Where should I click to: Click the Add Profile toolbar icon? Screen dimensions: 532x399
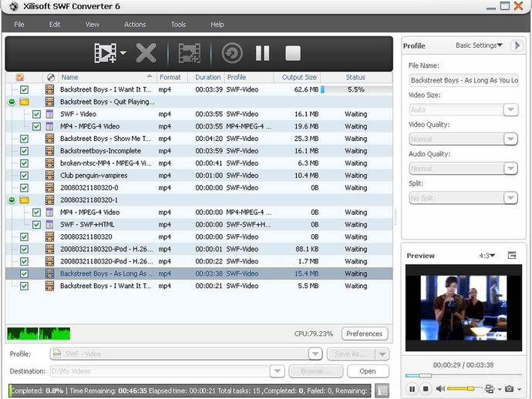click(x=190, y=53)
